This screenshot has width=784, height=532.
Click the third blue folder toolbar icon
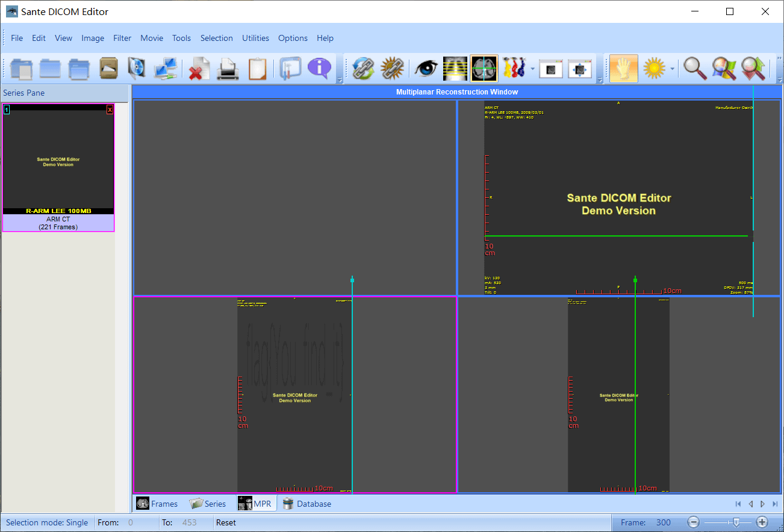coord(79,69)
